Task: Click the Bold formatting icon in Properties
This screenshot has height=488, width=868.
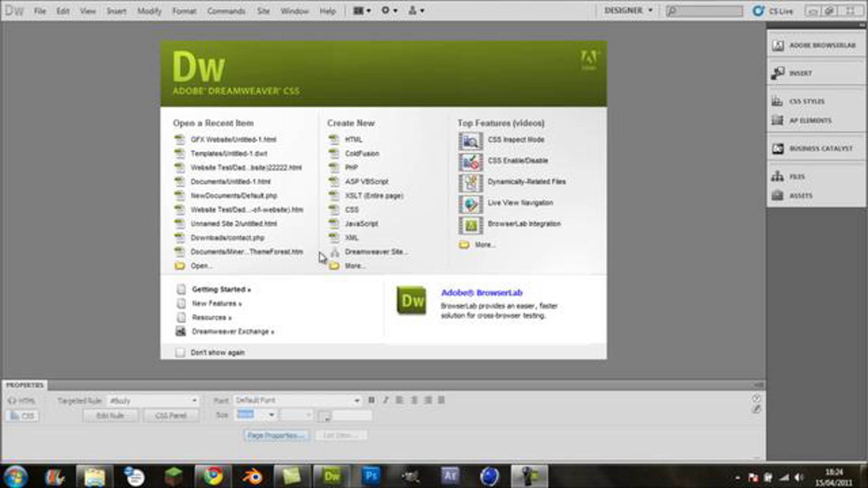Action: [x=371, y=400]
